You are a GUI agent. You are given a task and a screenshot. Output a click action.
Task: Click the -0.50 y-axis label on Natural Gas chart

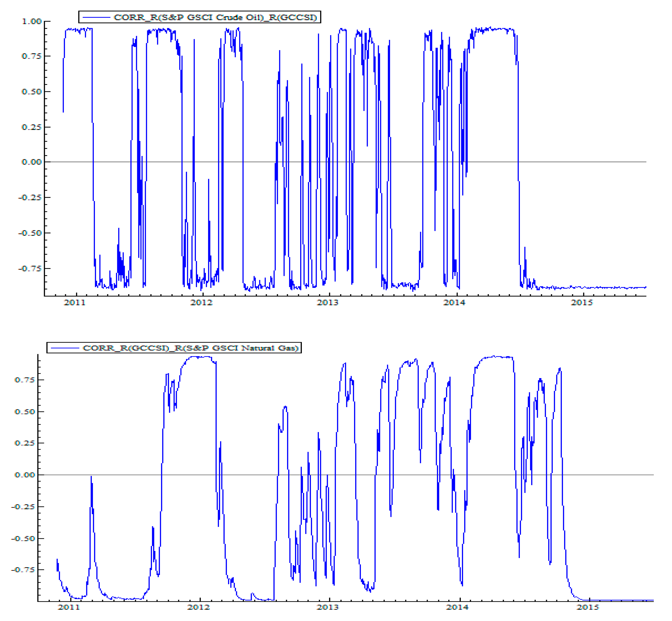pos(23,538)
